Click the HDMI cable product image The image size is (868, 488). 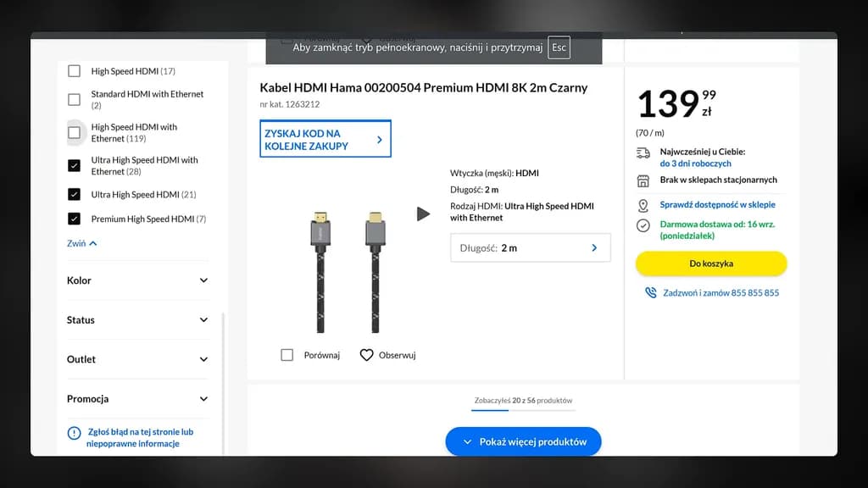point(348,267)
